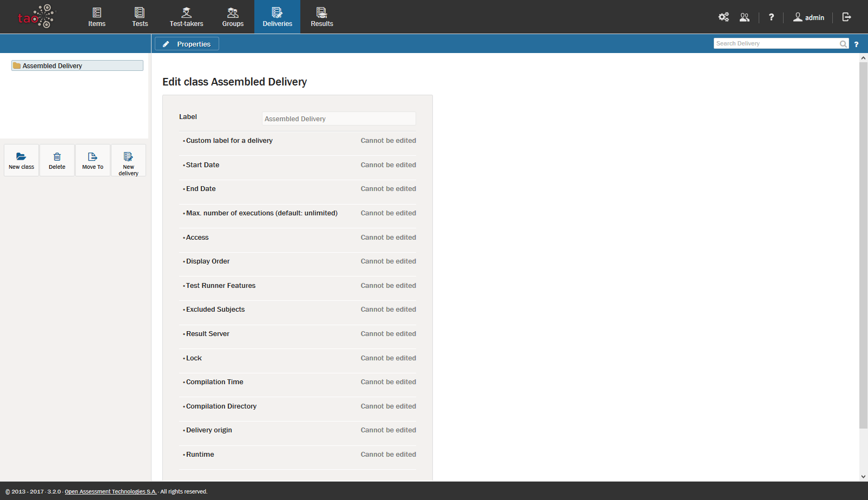This screenshot has height=500, width=868.
Task: Open the Items section
Action: [97, 17]
